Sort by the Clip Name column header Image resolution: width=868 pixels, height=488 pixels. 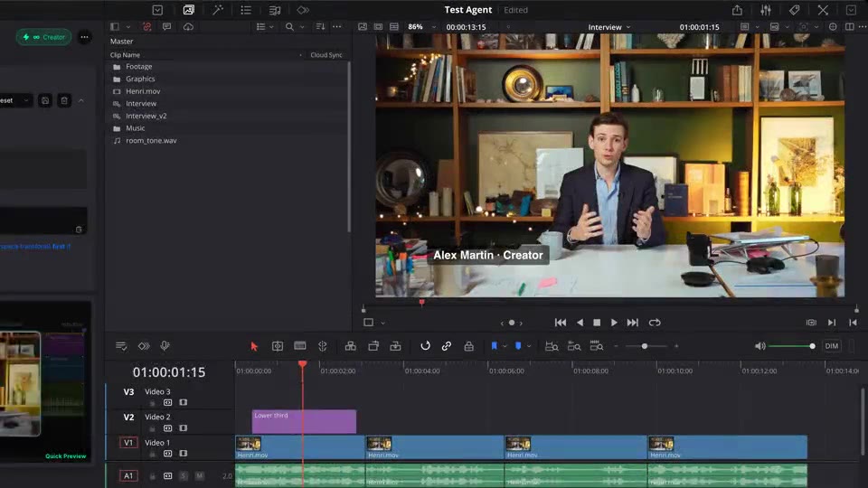[x=125, y=55]
